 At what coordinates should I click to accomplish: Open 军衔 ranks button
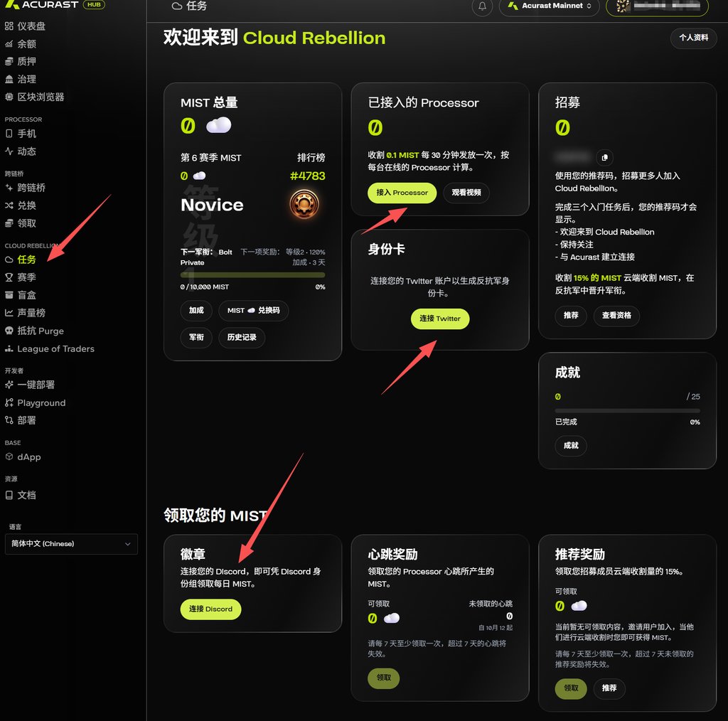[x=196, y=338]
